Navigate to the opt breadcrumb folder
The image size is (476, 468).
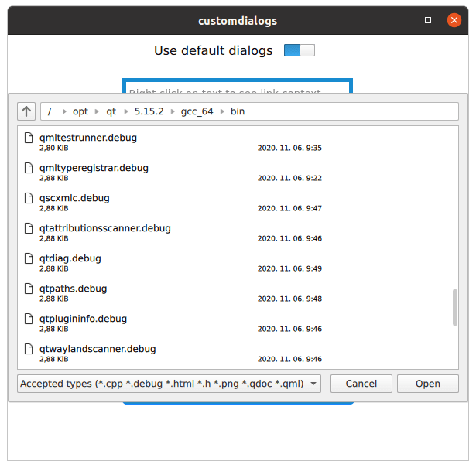click(x=80, y=111)
